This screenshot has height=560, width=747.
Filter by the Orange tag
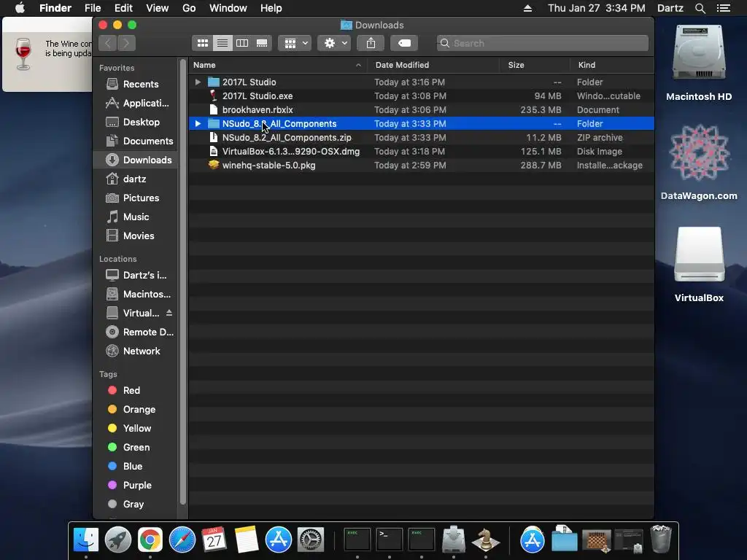click(135, 410)
